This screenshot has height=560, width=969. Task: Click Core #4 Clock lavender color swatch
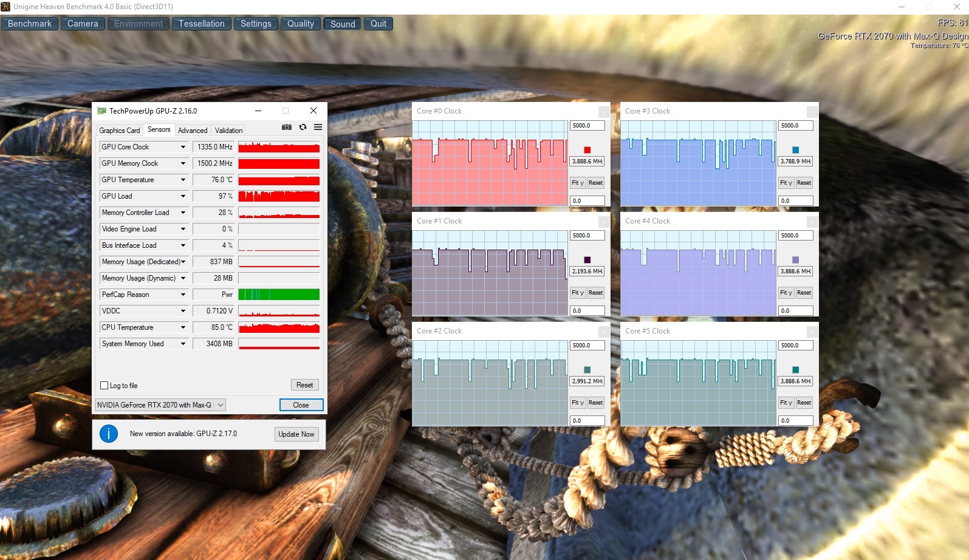(796, 260)
